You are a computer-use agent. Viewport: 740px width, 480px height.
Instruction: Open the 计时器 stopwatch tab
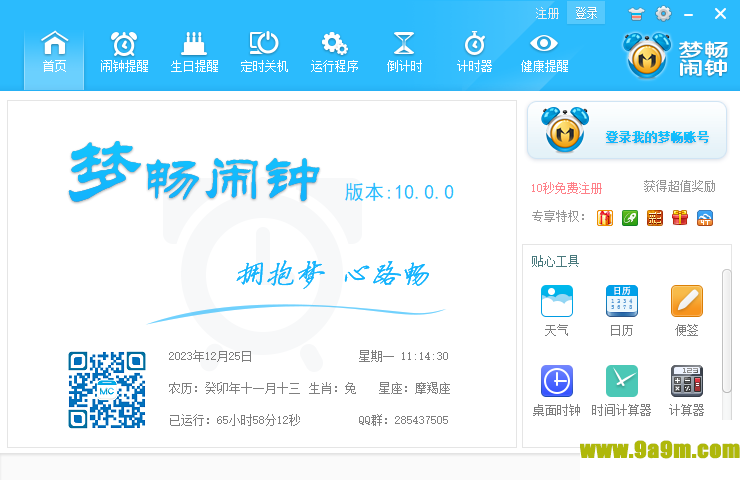tap(474, 53)
